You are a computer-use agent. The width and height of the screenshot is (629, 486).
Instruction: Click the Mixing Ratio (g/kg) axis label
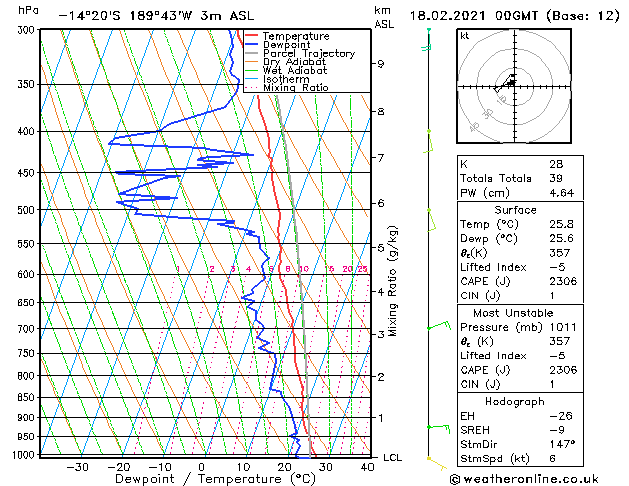(x=392, y=281)
